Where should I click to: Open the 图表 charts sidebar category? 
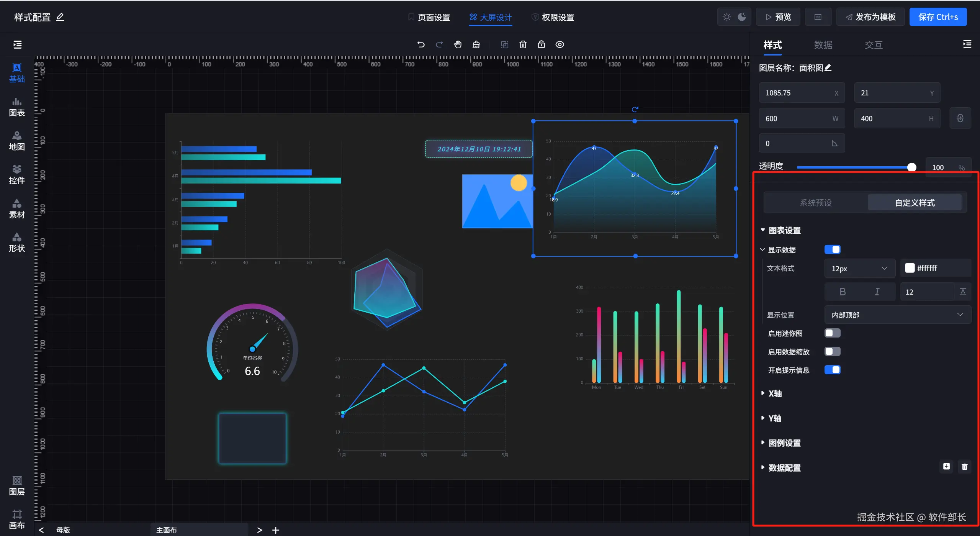pyautogui.click(x=17, y=107)
